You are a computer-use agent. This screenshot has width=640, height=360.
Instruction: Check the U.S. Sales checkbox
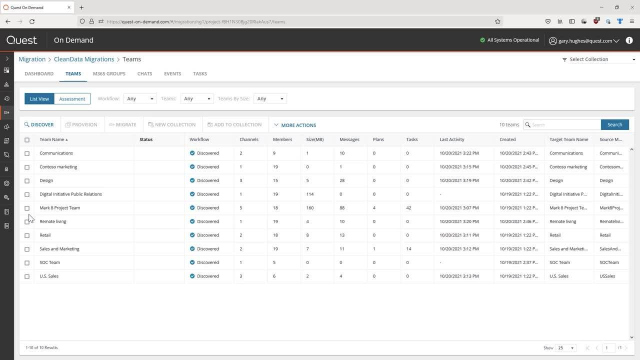[x=27, y=277]
